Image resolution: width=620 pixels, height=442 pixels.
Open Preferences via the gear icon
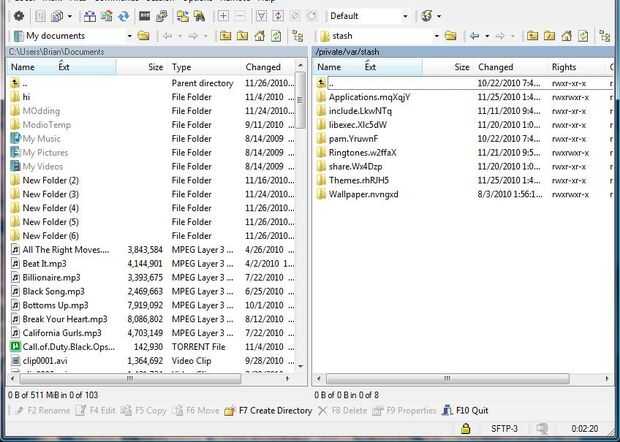pyautogui.click(x=19, y=16)
